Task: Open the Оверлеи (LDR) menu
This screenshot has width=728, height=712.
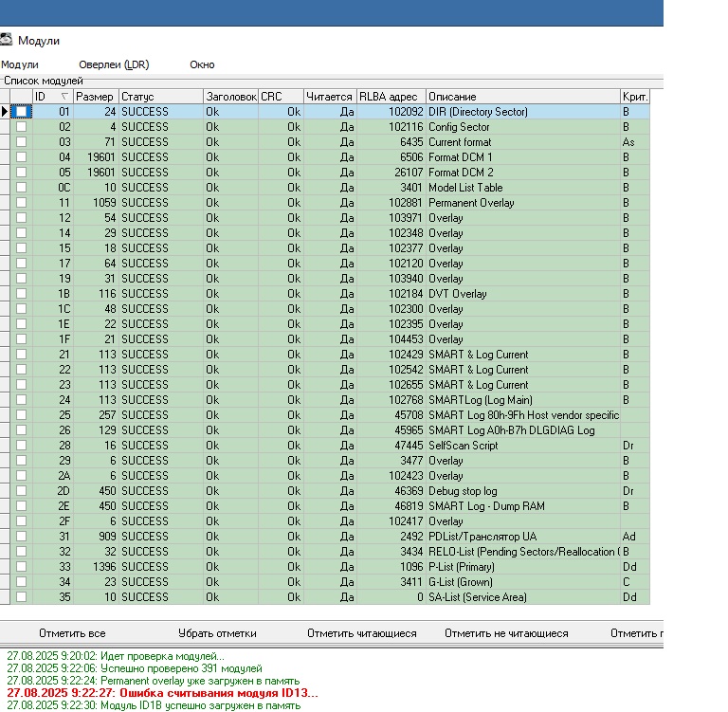Action: tap(114, 64)
